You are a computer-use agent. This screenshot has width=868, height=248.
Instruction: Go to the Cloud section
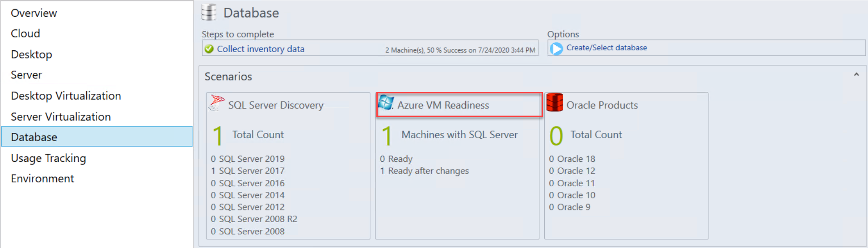tap(25, 34)
